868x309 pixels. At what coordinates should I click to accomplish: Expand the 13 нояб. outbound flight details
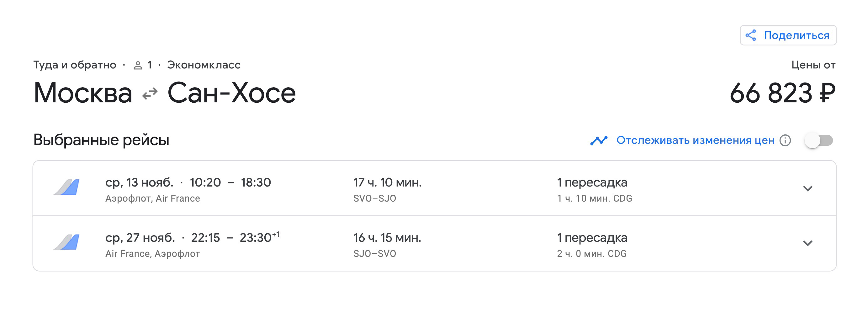click(x=808, y=188)
